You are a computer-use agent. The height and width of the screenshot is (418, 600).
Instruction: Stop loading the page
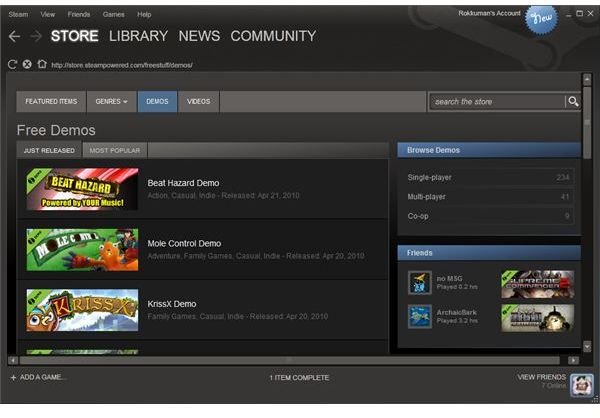click(x=27, y=64)
